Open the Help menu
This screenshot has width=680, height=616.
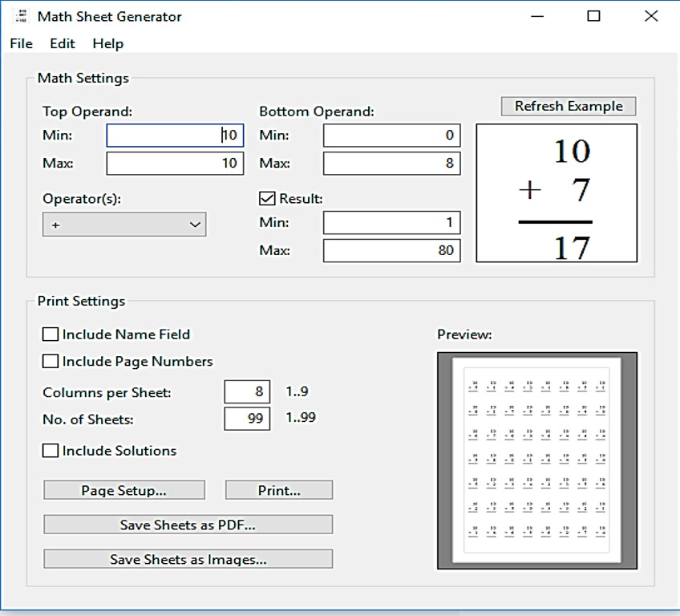[x=108, y=43]
